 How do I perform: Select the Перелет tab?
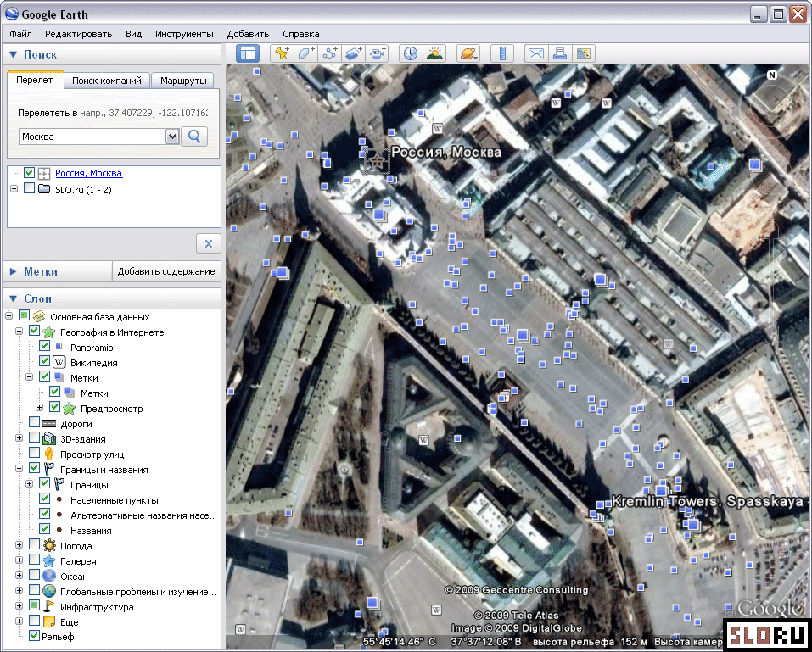pos(34,81)
